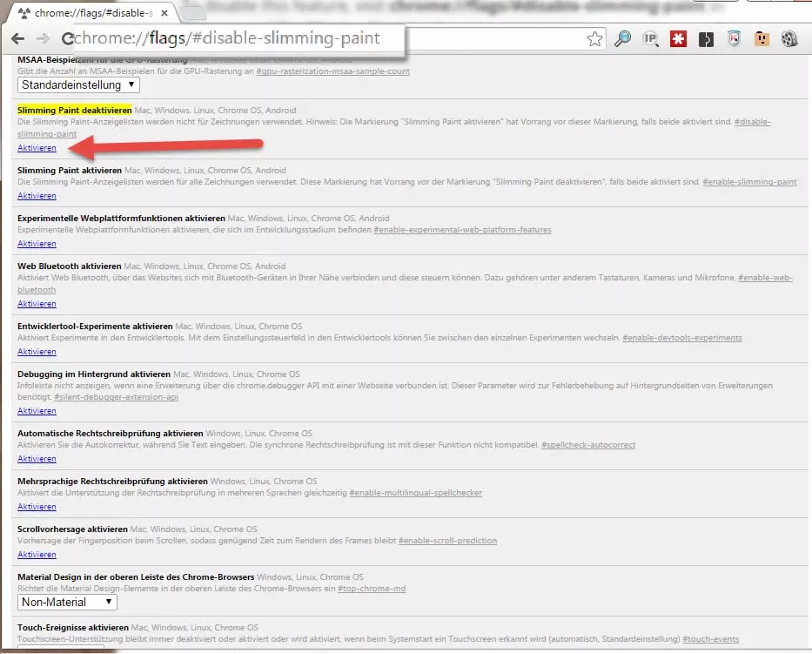Click the #spellcheck-autocorrect anchor link
The width and height of the screenshot is (812, 654).
click(588, 445)
